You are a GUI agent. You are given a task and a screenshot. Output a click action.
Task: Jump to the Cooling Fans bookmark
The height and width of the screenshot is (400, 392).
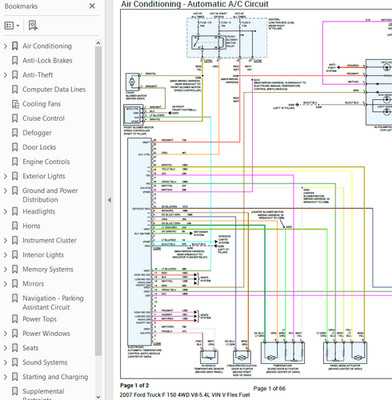[x=42, y=104]
